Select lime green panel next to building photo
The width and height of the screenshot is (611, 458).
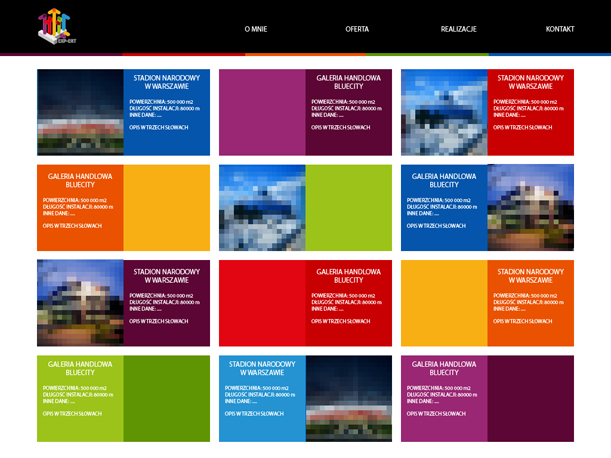tap(349, 208)
